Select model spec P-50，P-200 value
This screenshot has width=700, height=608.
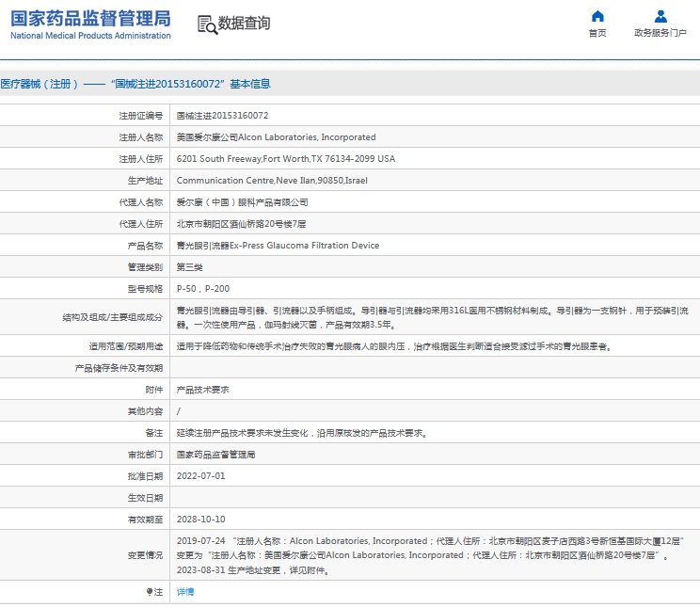[x=203, y=289]
